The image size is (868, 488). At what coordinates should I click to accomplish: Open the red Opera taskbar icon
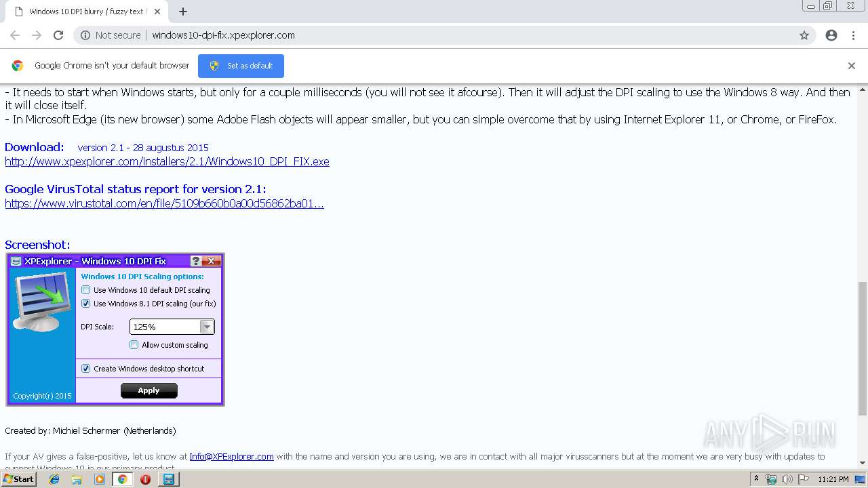coord(145,479)
